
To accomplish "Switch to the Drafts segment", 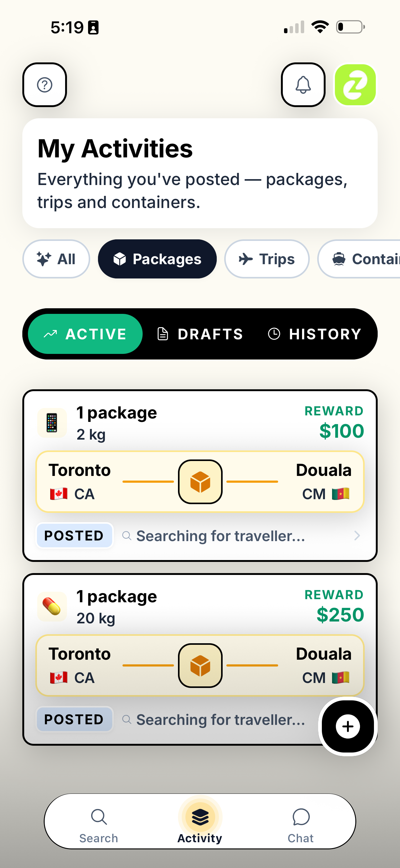I will 200,334.
